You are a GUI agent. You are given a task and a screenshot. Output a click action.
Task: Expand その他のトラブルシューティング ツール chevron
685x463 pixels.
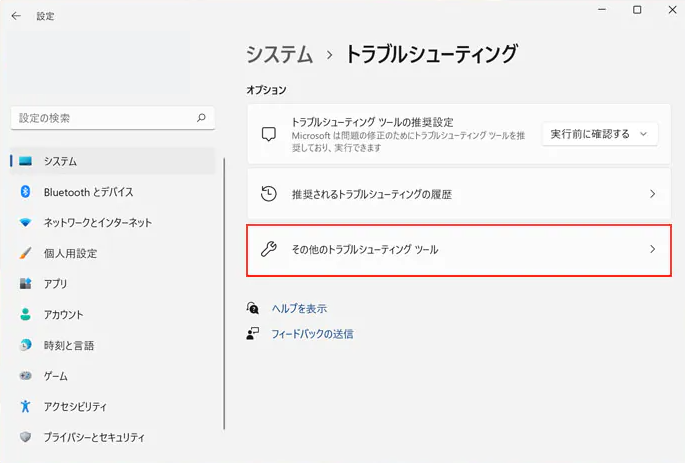[652, 249]
